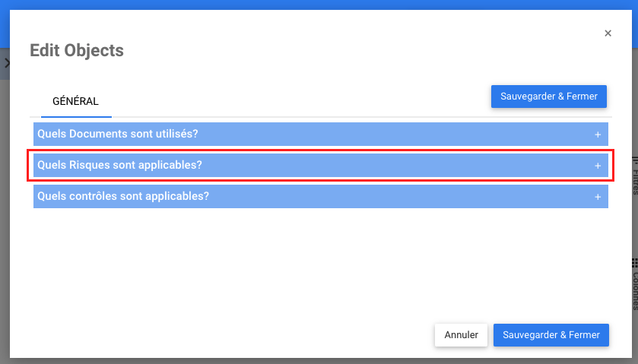Image resolution: width=638 pixels, height=364 pixels.
Task: Click the dimmed backdrop below the dialog
Action: 304,360
